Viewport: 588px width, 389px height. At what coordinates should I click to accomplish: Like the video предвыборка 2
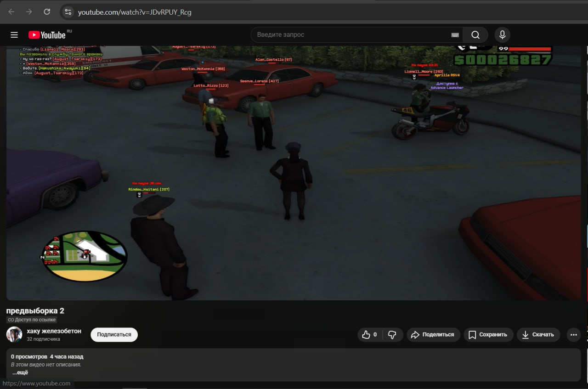369,335
